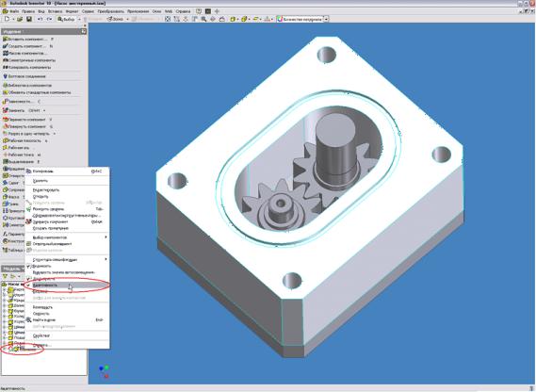The image size is (536, 392).
Task: Click the magnifier Zoom icon
Action: pos(203,19)
